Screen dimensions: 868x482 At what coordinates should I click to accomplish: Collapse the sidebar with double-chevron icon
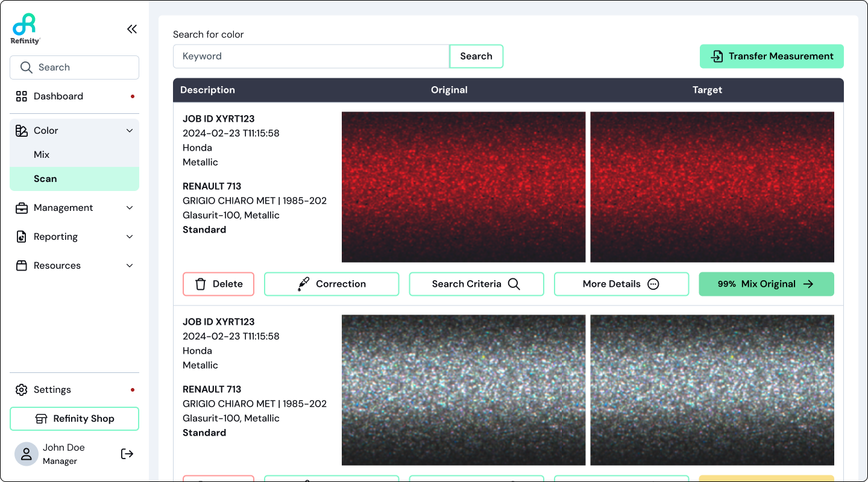coord(132,29)
